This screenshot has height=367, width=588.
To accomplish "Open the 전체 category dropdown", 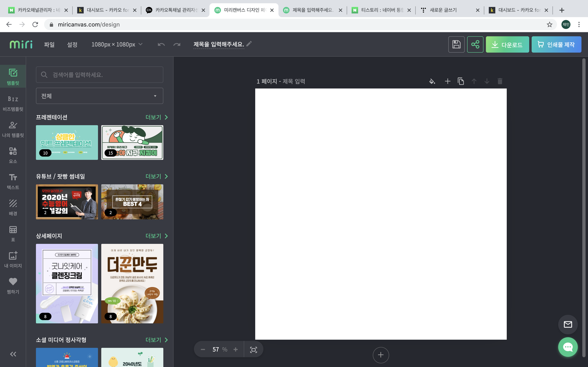I will (x=99, y=96).
